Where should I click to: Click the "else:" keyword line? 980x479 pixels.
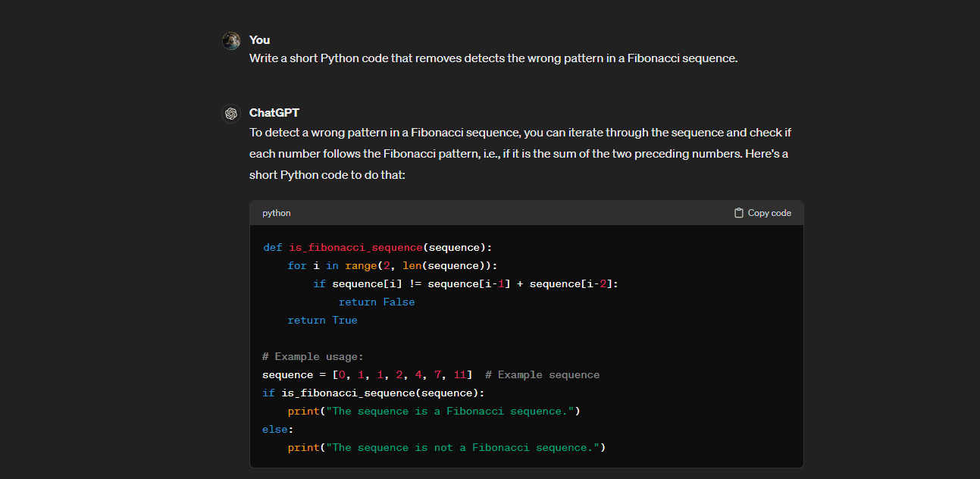pyautogui.click(x=276, y=429)
